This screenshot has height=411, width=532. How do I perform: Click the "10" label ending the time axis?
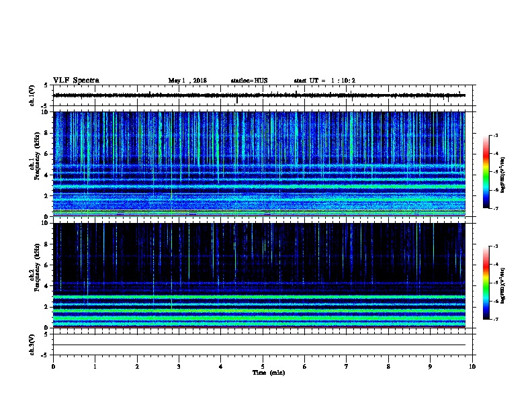(472, 367)
